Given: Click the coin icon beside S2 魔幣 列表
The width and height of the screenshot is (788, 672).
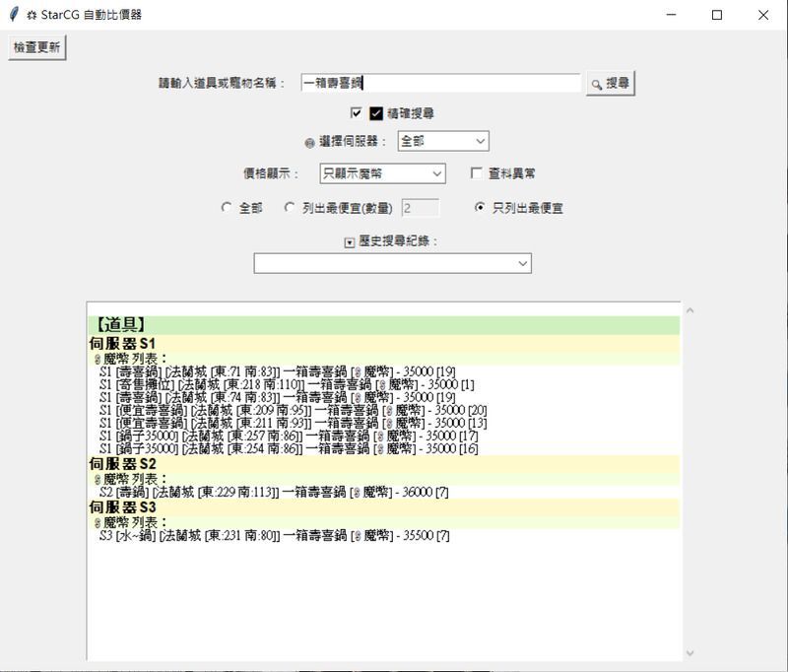Looking at the screenshot, I should click(97, 478).
